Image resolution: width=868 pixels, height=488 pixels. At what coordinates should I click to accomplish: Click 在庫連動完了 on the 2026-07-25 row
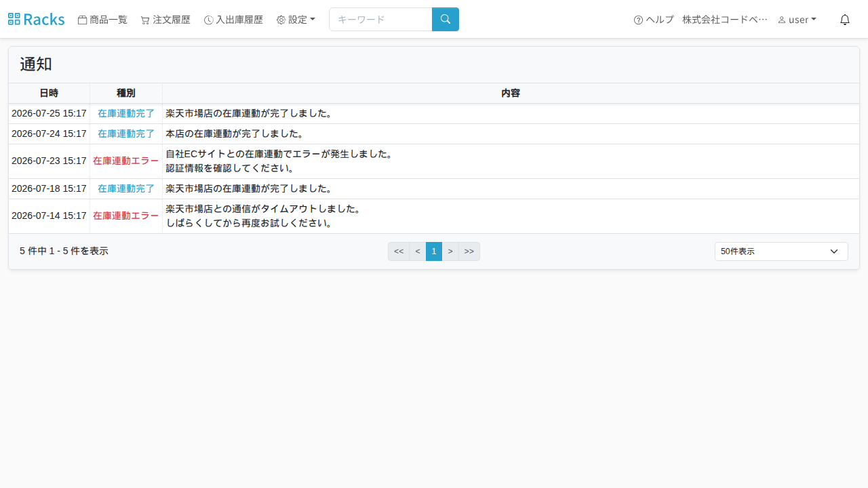click(x=126, y=113)
